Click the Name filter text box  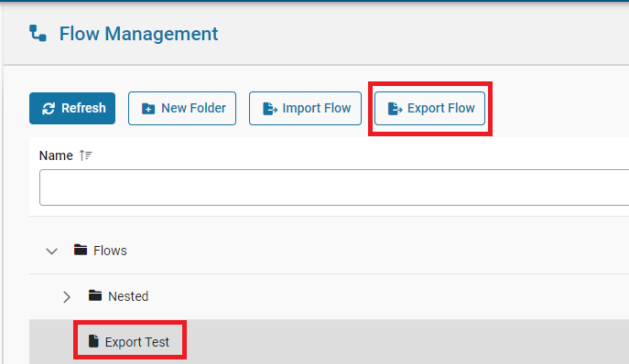334,187
